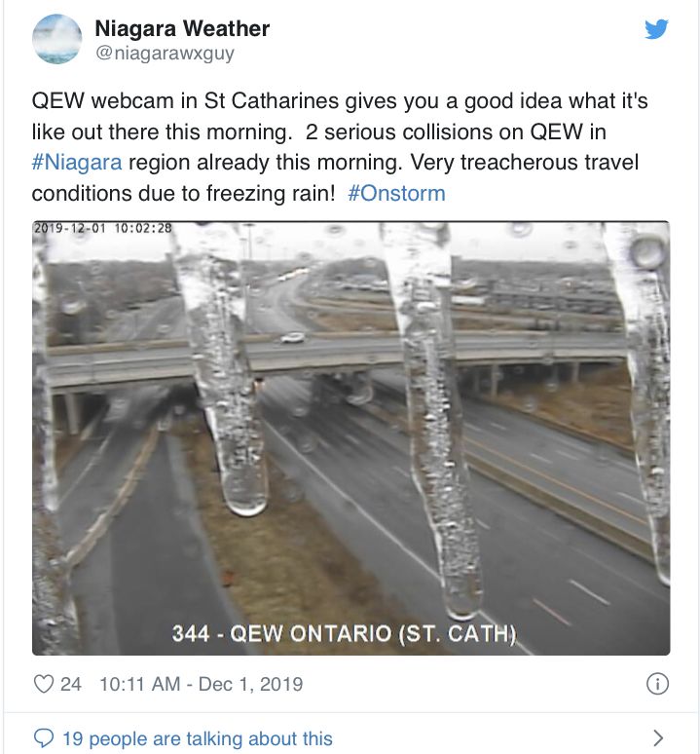The image size is (700, 754).
Task: Open the #Niagara hashtag link
Action: click(76, 162)
